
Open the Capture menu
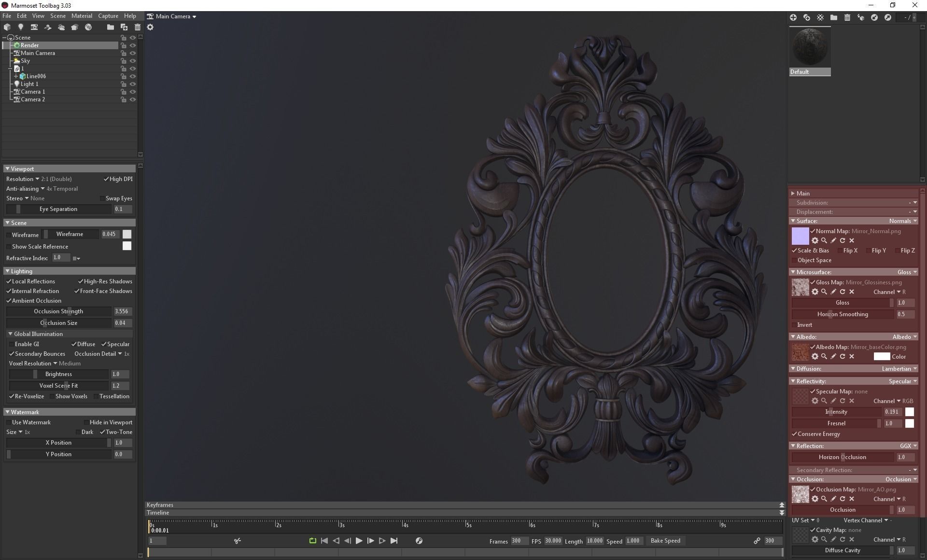coord(108,16)
